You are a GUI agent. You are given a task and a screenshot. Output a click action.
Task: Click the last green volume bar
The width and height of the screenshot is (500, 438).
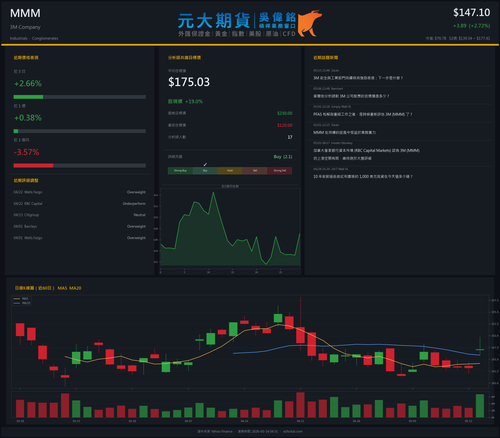[480, 406]
